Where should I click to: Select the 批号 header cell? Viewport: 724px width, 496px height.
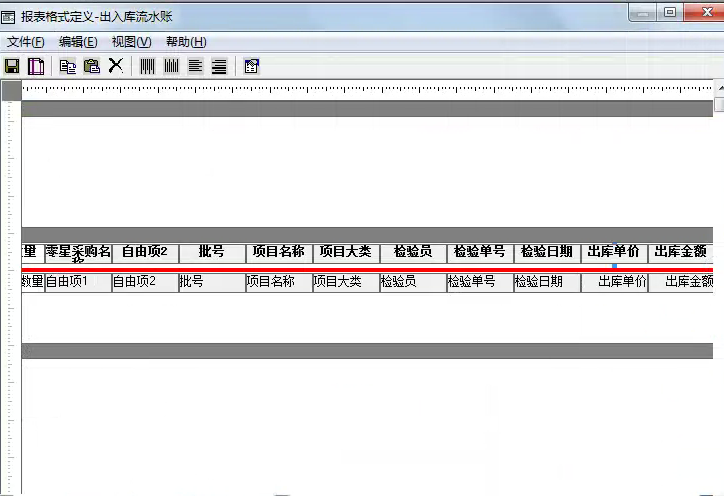click(x=212, y=253)
